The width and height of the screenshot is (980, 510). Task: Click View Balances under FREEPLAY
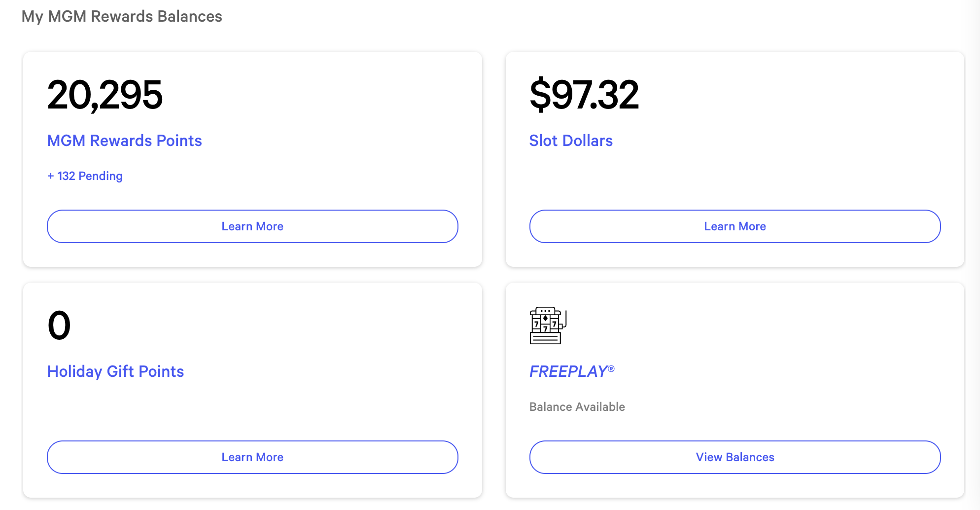point(734,457)
